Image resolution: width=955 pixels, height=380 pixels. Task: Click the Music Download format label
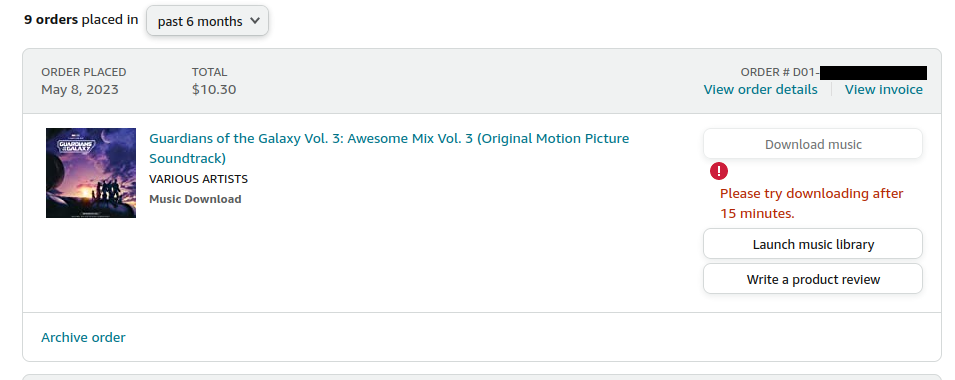pyautogui.click(x=195, y=199)
